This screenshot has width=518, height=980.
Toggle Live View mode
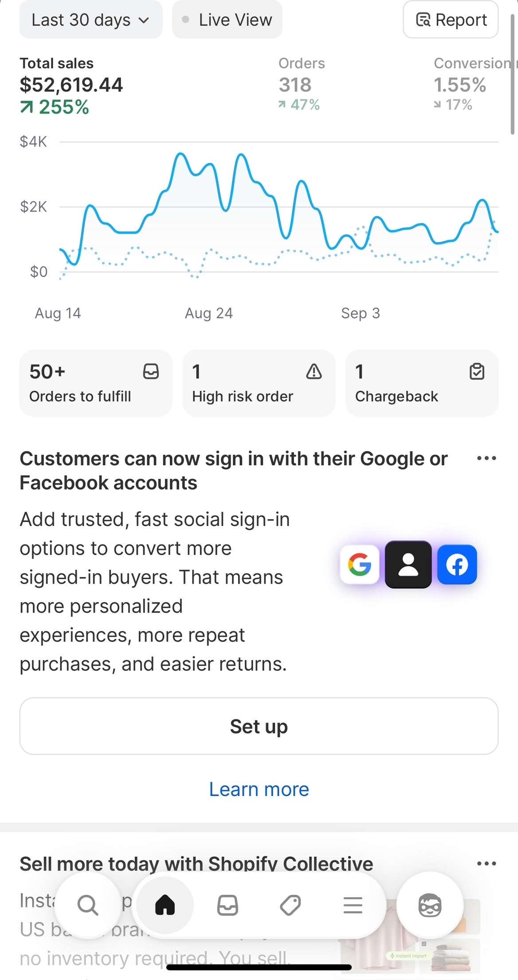pyautogui.click(x=227, y=20)
